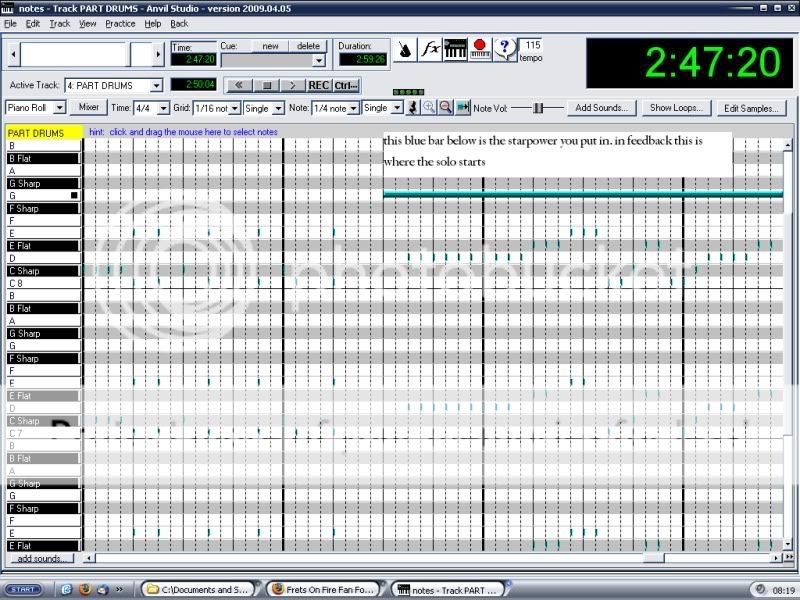Screen dimensions: 800x600
Task: Switch to the Frets On Fire Fan Fo... taskbar window
Action: coord(326,589)
